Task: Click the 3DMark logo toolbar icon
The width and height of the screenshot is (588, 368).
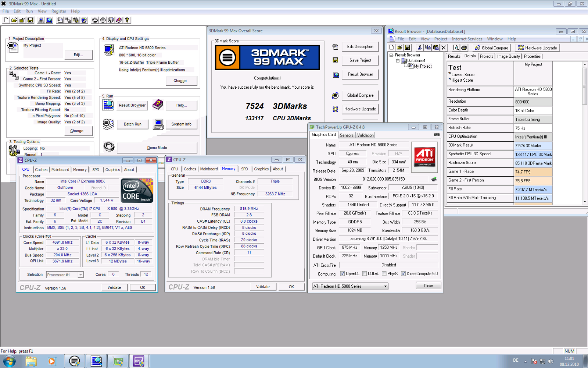Action: pos(103,20)
